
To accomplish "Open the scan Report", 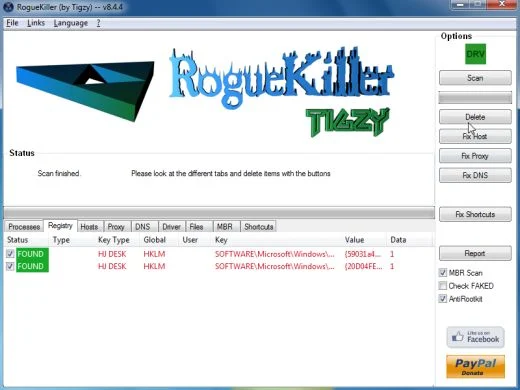I will coord(475,253).
